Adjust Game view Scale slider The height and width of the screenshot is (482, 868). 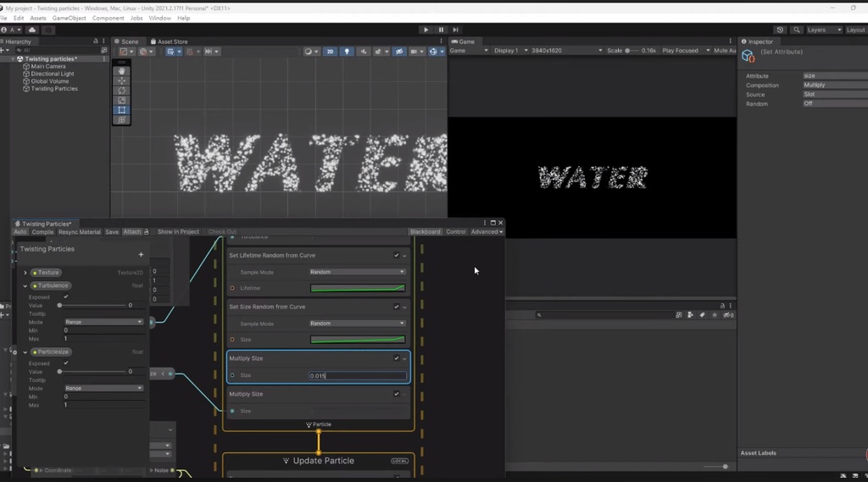[632, 51]
